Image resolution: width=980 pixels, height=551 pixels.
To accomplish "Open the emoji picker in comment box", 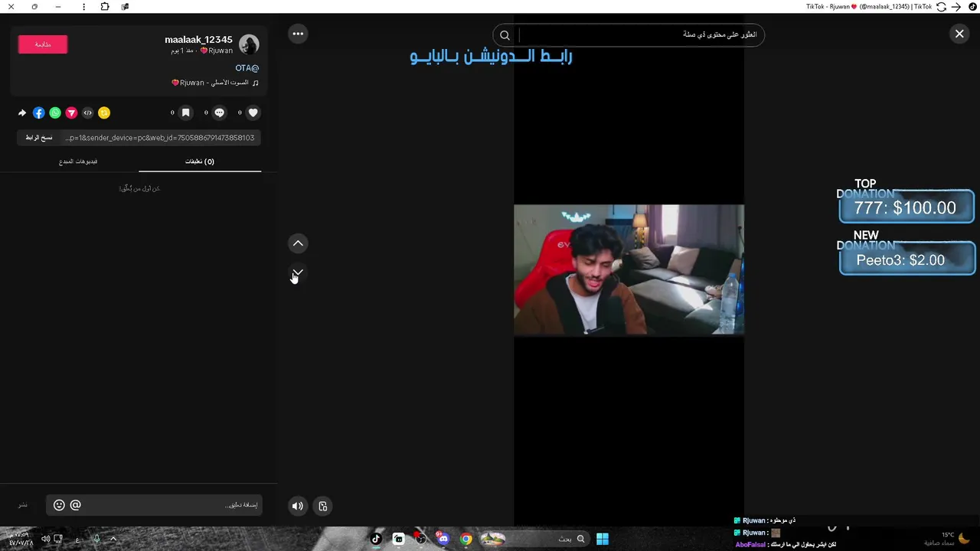I will 59,505.
